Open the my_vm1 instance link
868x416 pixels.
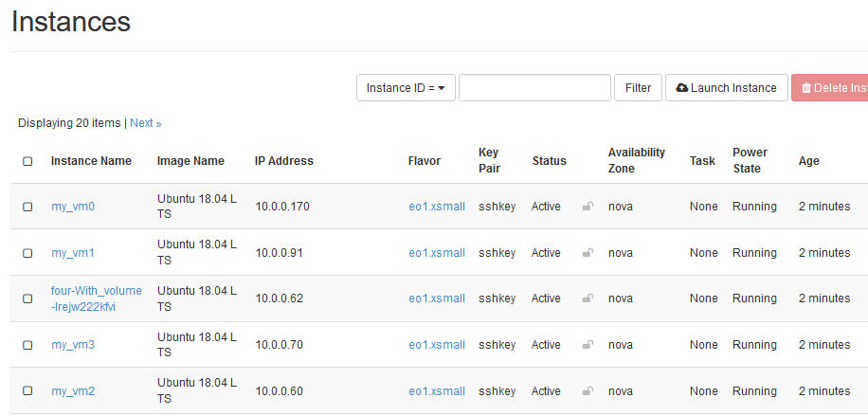tap(73, 253)
